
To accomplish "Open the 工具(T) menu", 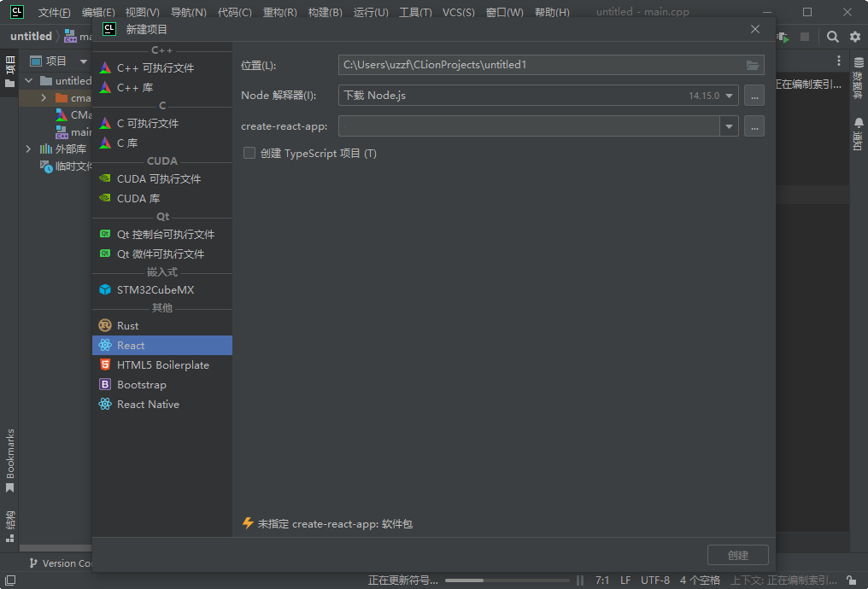I will (415, 12).
